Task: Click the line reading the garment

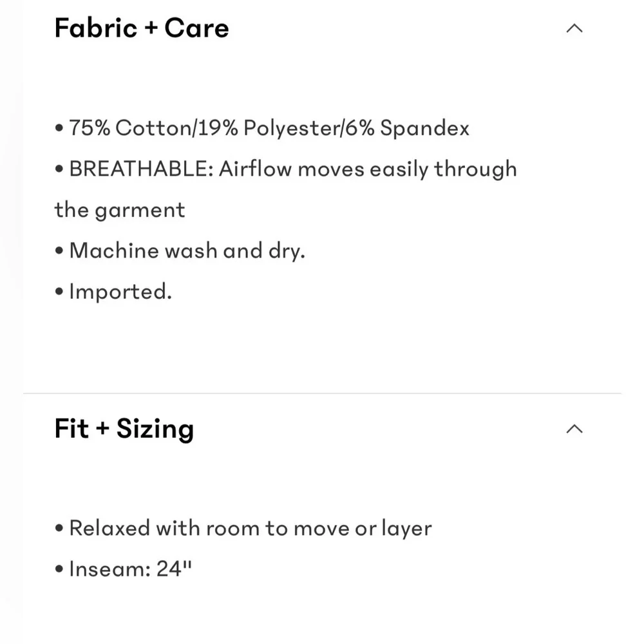Action: click(x=120, y=211)
